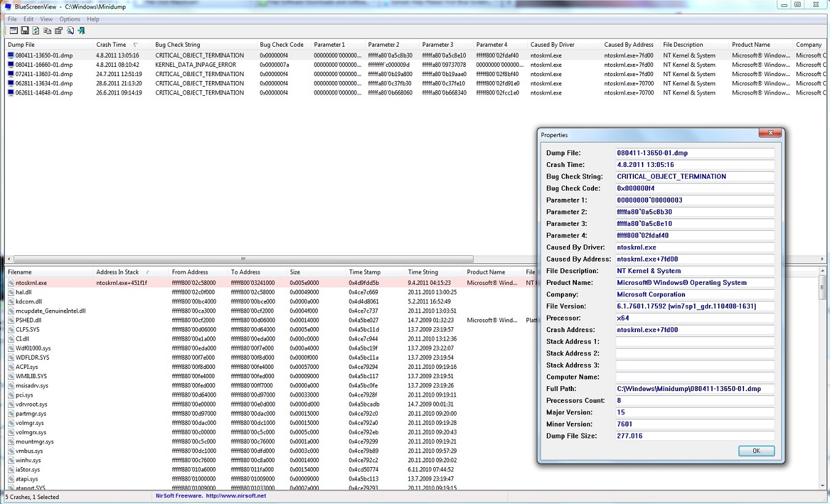830x504 pixels.
Task: Open the View menu
Action: click(x=46, y=19)
